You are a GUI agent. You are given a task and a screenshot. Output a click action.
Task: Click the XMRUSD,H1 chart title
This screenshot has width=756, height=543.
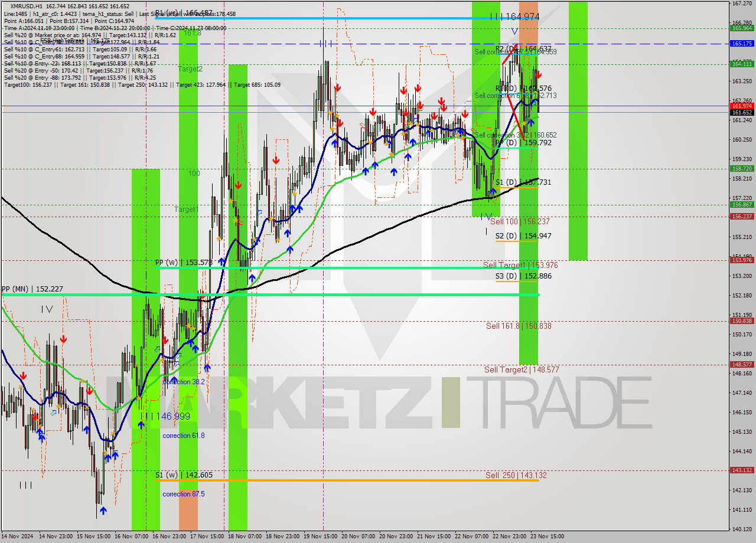[26, 6]
